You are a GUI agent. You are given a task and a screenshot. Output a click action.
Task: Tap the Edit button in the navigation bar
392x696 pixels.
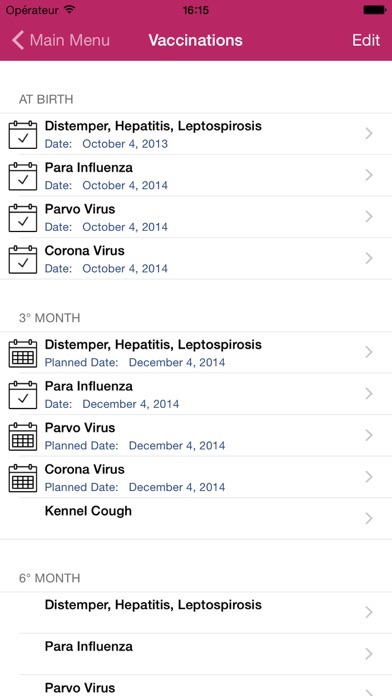(366, 40)
